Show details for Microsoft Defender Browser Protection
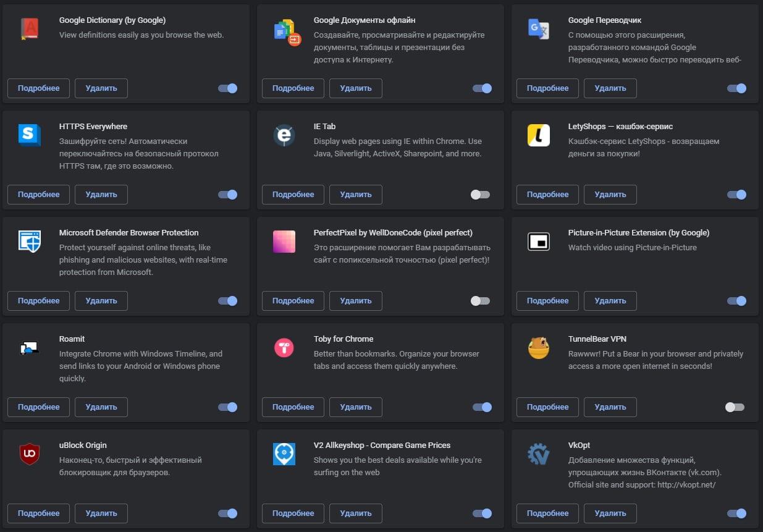This screenshot has width=763, height=532. click(39, 301)
